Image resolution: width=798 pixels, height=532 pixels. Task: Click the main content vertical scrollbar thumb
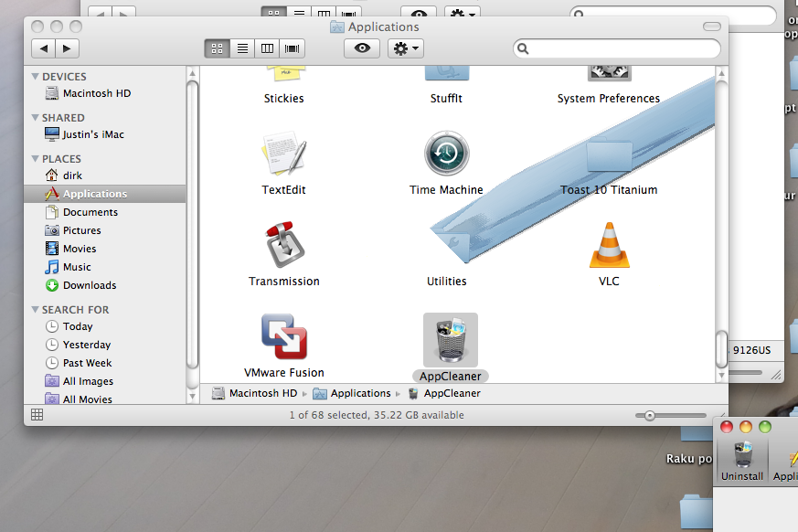pos(721,349)
